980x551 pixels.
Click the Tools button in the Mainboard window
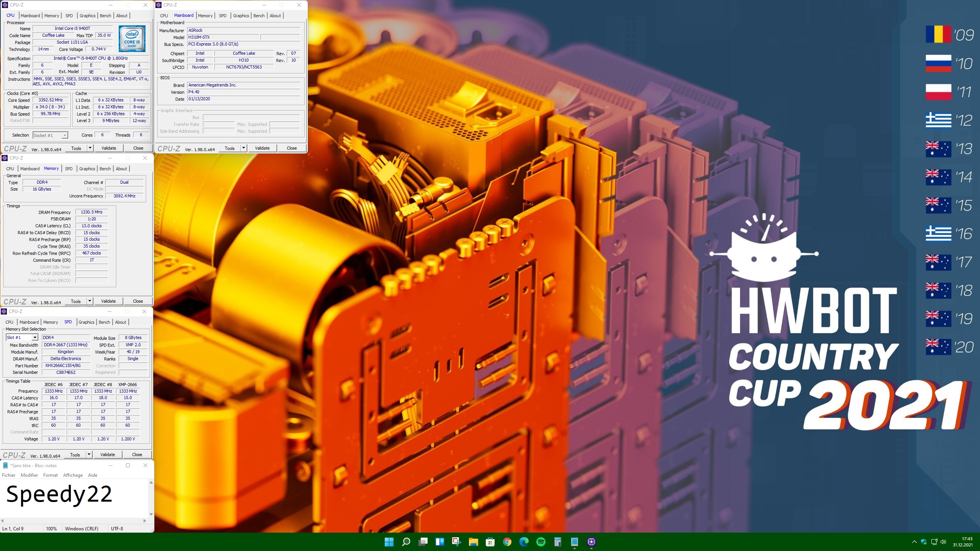230,148
